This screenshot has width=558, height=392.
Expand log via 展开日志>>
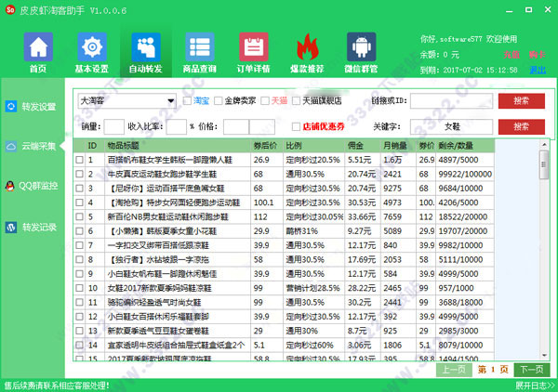coord(536,385)
